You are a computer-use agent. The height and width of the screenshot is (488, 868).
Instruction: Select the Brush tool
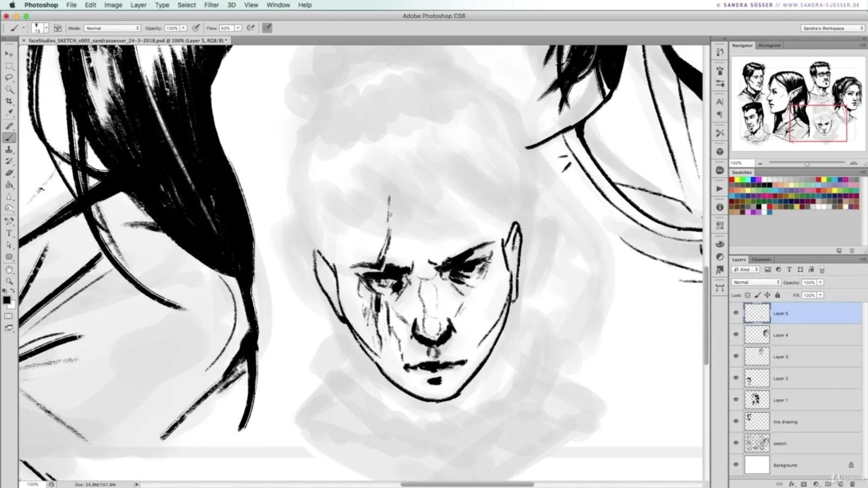point(9,138)
